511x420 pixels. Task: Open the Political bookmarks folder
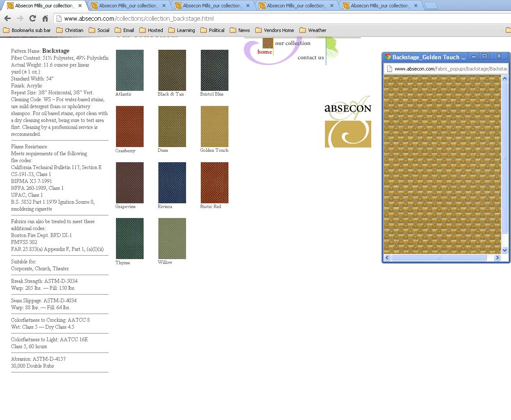(x=212, y=30)
